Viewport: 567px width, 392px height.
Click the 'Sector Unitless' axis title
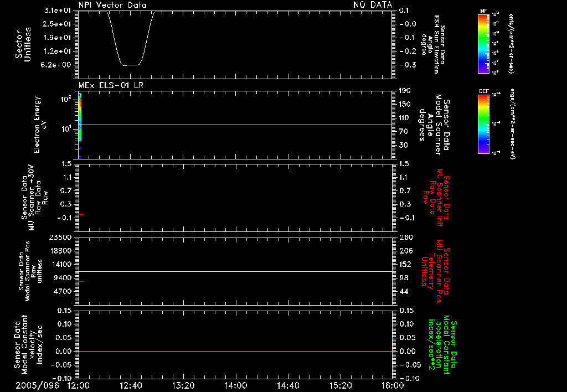click(x=23, y=44)
